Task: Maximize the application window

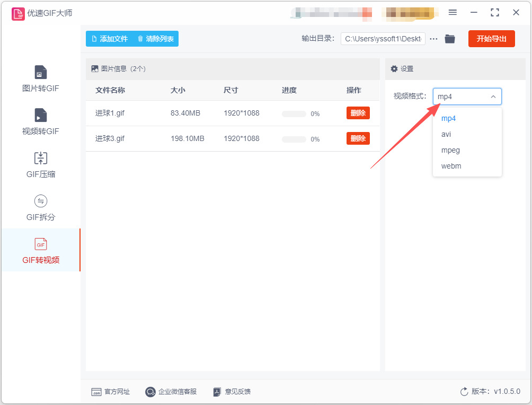Action: pos(495,13)
